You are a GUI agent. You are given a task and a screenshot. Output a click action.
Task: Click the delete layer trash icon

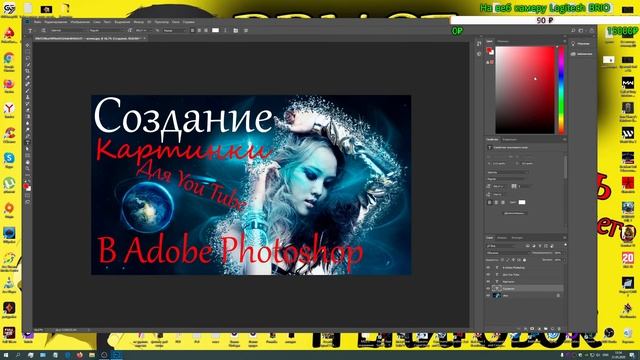[x=559, y=329]
